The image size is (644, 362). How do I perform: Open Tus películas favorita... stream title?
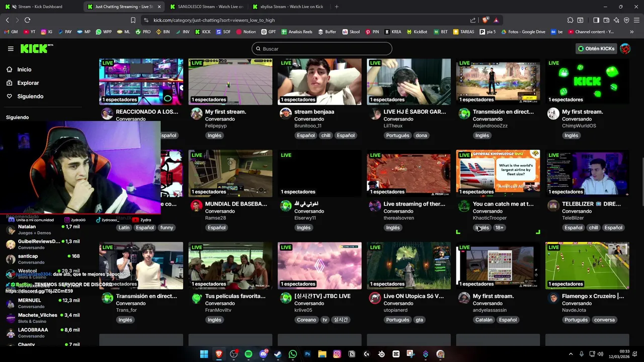(235, 296)
